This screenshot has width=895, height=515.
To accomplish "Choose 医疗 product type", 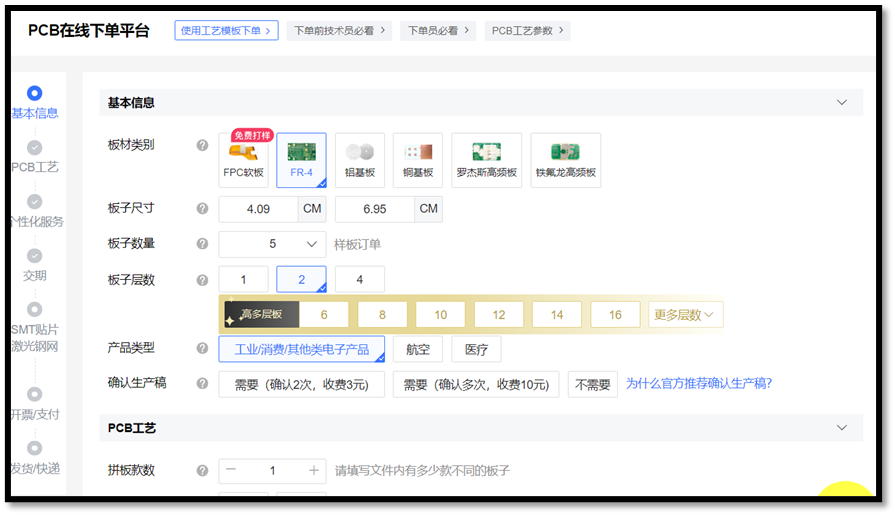I will (476, 349).
